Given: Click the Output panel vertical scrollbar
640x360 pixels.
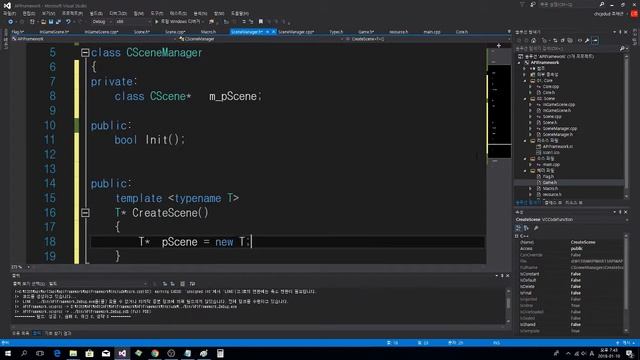Looking at the screenshot, I should pos(508,306).
